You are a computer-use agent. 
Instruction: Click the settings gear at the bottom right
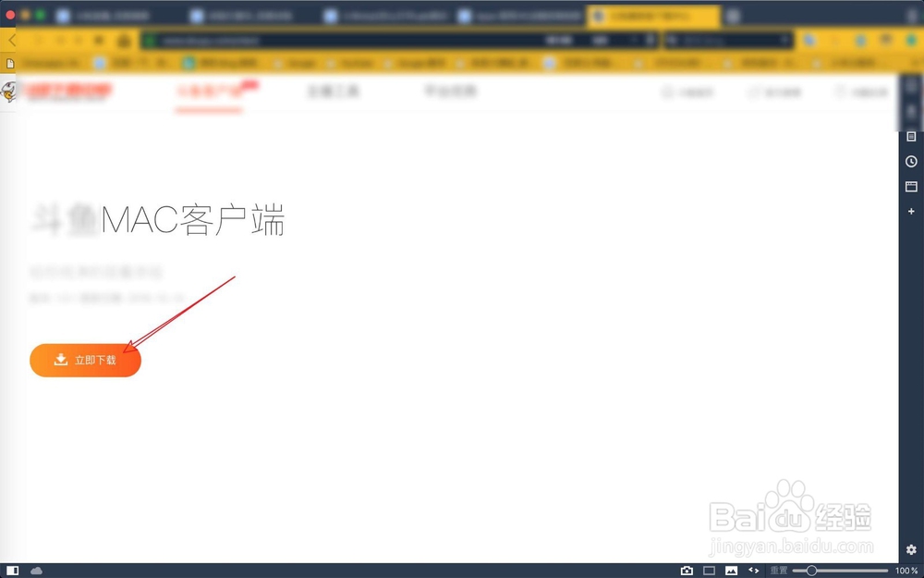913,550
